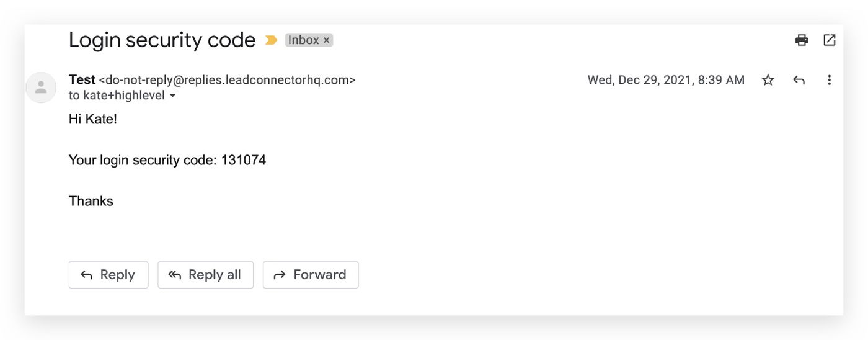Print this email using the printer icon
The width and height of the screenshot is (868, 340).
(802, 40)
